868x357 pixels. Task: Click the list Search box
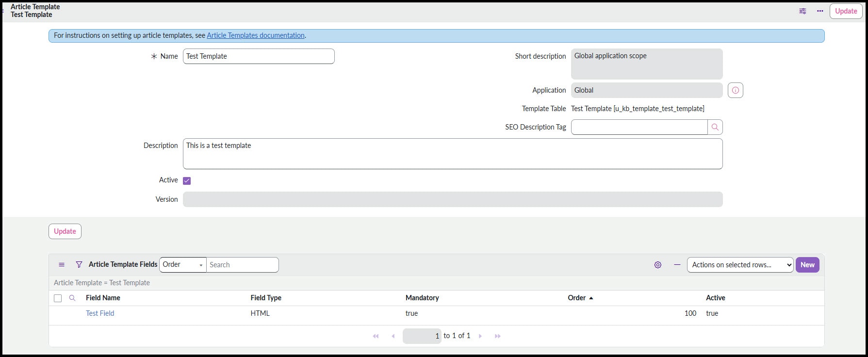tap(243, 265)
